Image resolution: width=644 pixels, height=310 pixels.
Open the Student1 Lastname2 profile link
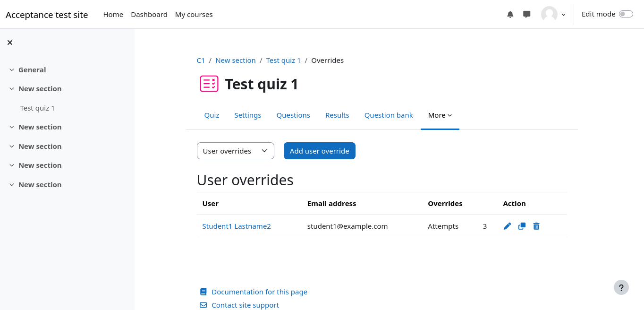pos(237,226)
